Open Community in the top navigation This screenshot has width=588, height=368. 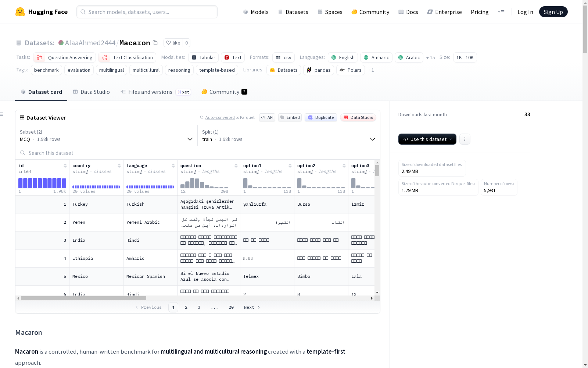370,12
